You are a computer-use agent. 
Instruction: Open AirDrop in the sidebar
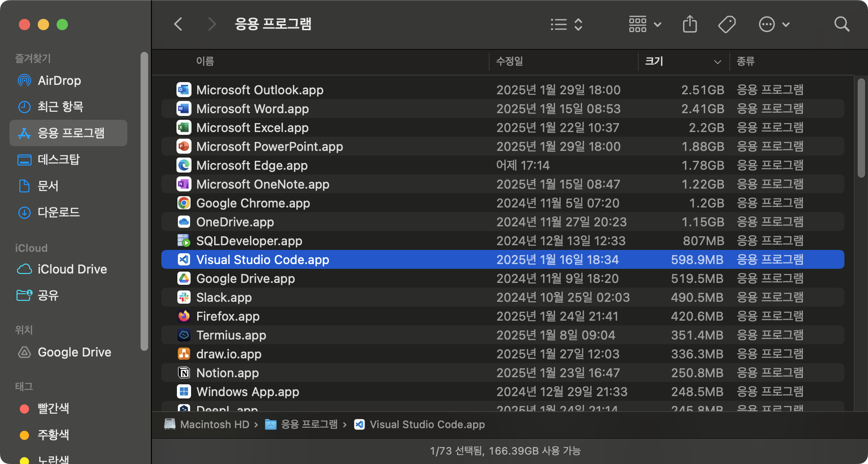(68, 81)
